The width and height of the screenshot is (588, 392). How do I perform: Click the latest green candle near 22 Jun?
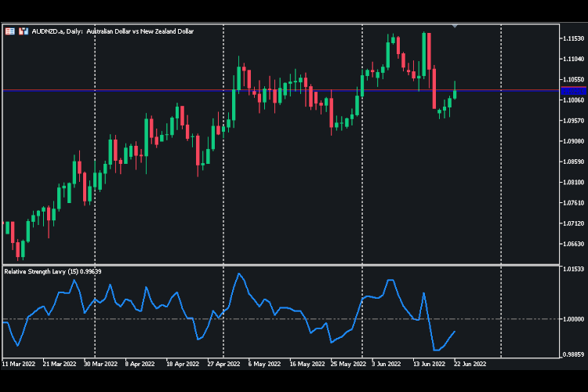455,94
